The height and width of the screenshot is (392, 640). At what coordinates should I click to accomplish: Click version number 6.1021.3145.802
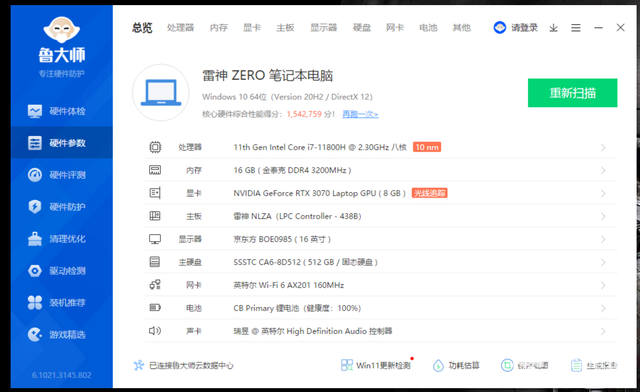62,375
